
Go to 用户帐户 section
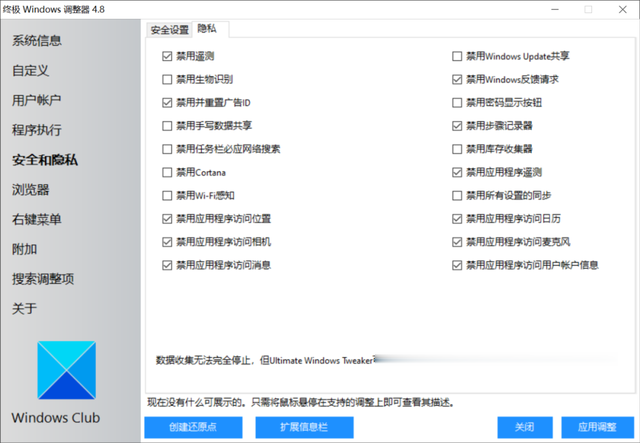37,100
